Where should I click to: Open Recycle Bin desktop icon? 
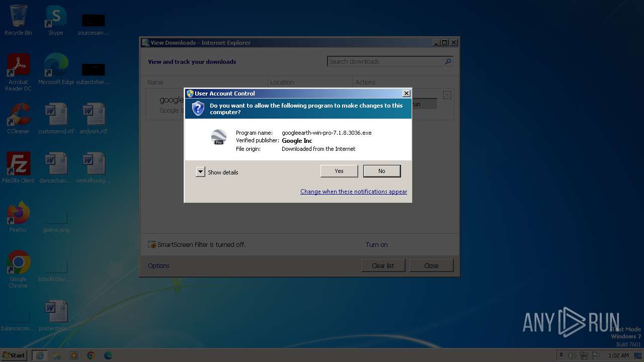tap(18, 20)
